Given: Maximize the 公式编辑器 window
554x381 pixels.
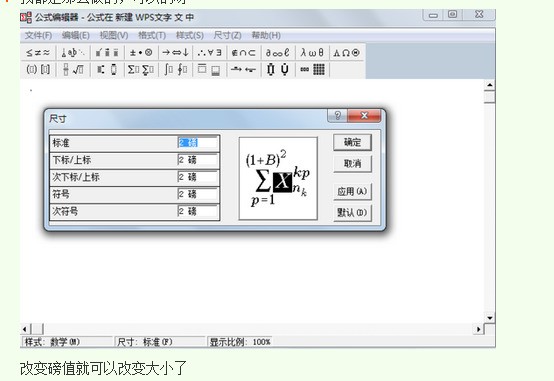Looking at the screenshot, I should pos(453,14).
